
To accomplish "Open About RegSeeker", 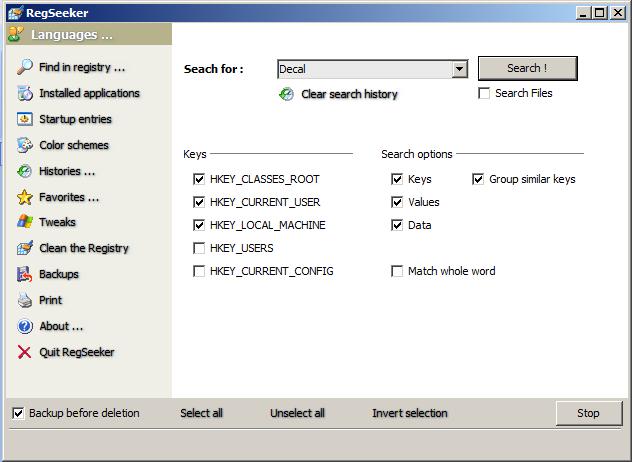I will click(x=61, y=326).
